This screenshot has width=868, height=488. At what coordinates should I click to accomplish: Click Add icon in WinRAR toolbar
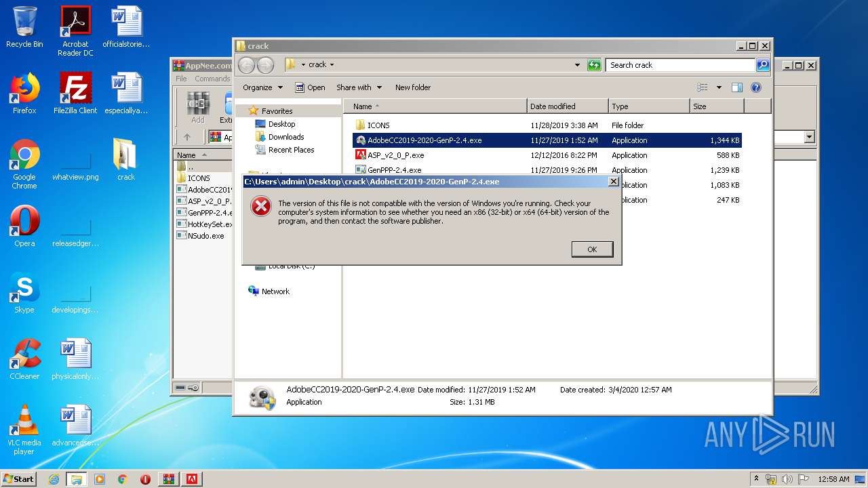tap(197, 108)
